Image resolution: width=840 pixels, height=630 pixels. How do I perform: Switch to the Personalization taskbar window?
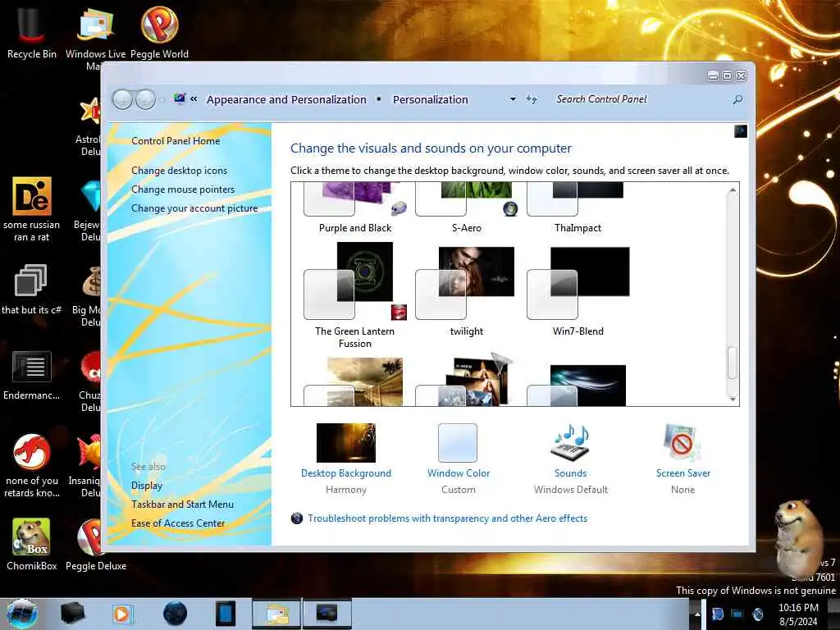(327, 614)
